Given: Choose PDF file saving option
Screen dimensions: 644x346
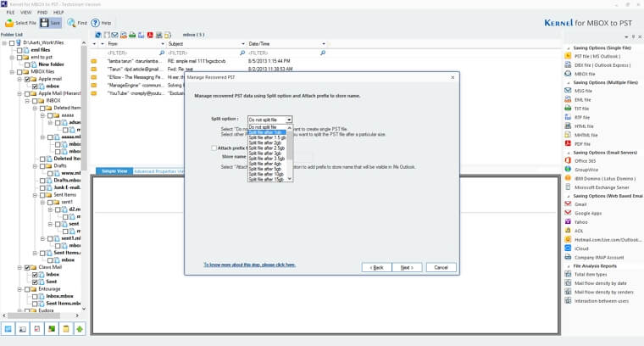Looking at the screenshot, I should pos(582,144).
